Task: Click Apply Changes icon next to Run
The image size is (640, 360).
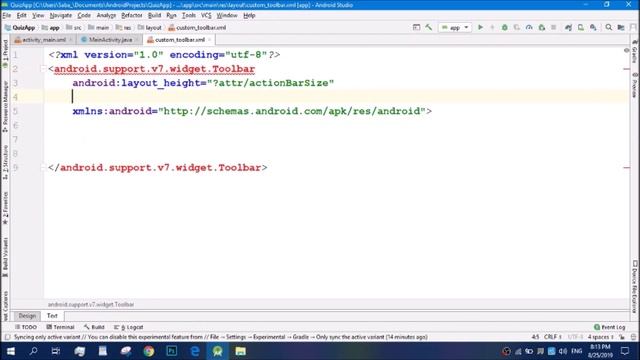Action: (x=492, y=27)
